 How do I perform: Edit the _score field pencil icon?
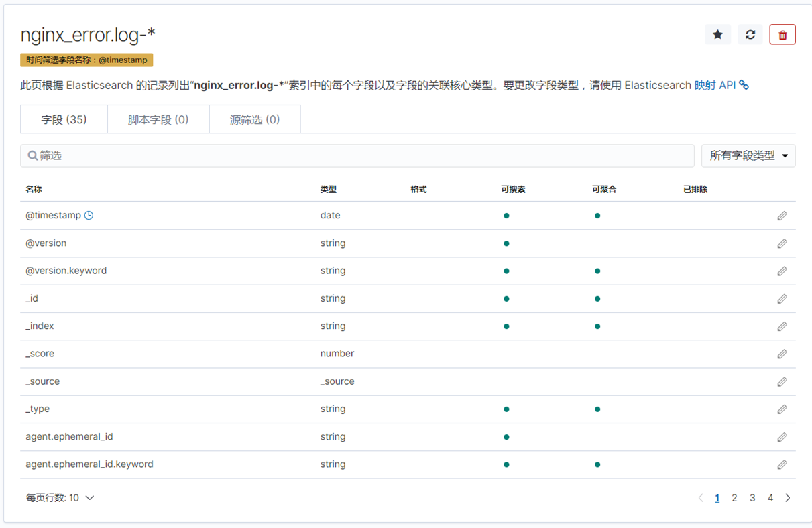[x=782, y=354]
